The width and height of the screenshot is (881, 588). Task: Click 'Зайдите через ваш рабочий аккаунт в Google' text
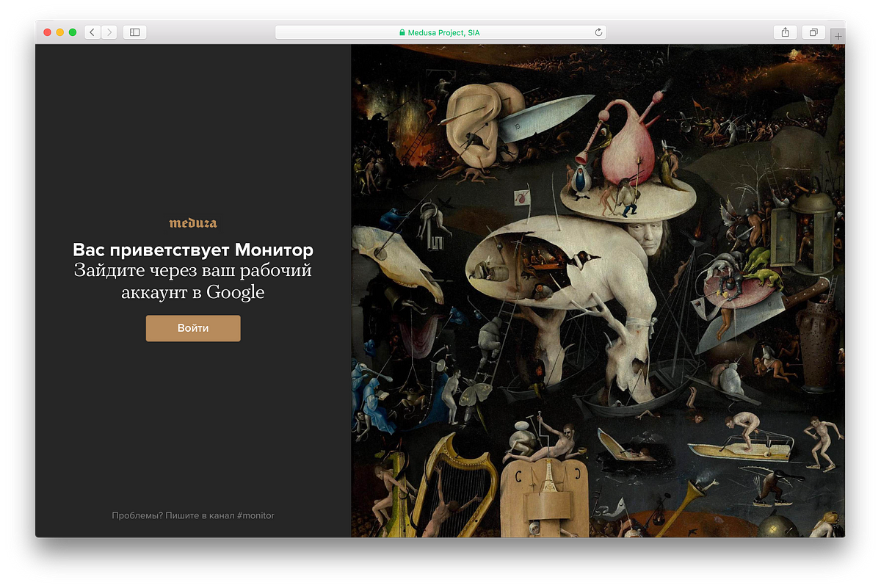point(193,281)
